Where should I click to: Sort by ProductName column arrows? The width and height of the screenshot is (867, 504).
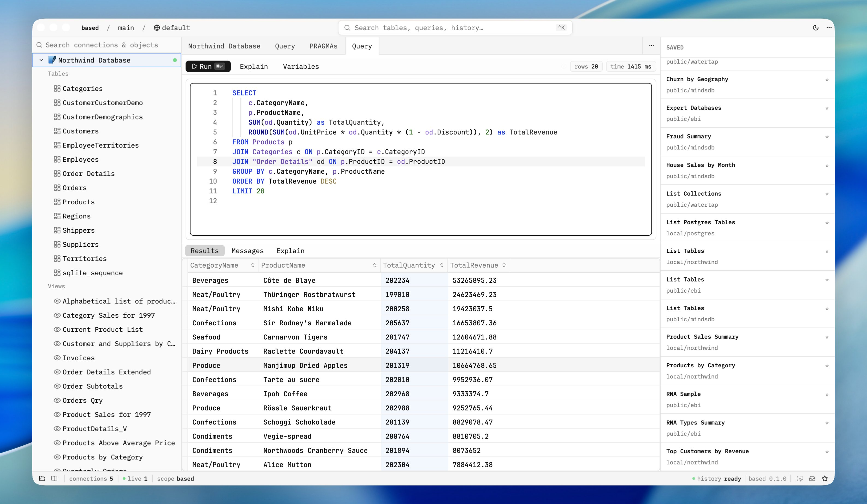click(x=374, y=265)
